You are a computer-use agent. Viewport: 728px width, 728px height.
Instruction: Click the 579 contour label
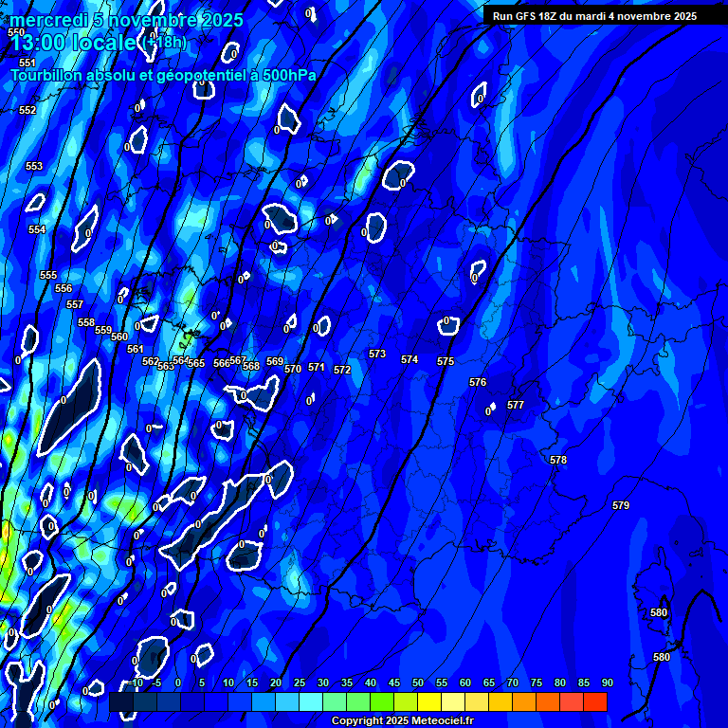(x=621, y=506)
